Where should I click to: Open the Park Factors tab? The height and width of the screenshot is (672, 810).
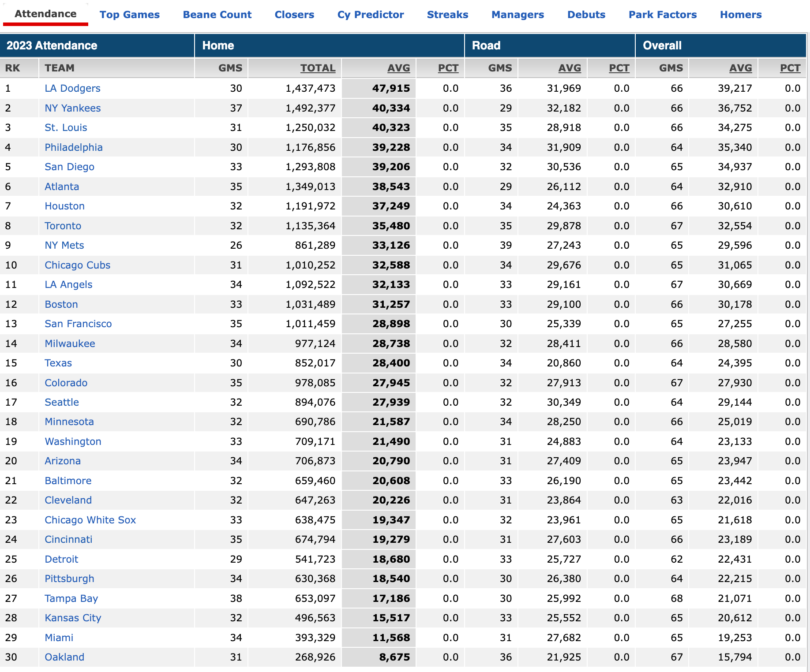pos(663,15)
